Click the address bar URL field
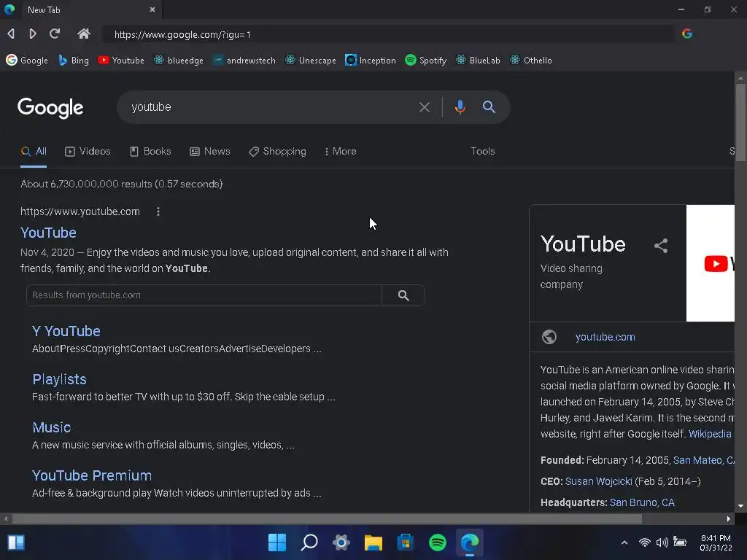Viewport: 747px width, 560px height. 388,34
